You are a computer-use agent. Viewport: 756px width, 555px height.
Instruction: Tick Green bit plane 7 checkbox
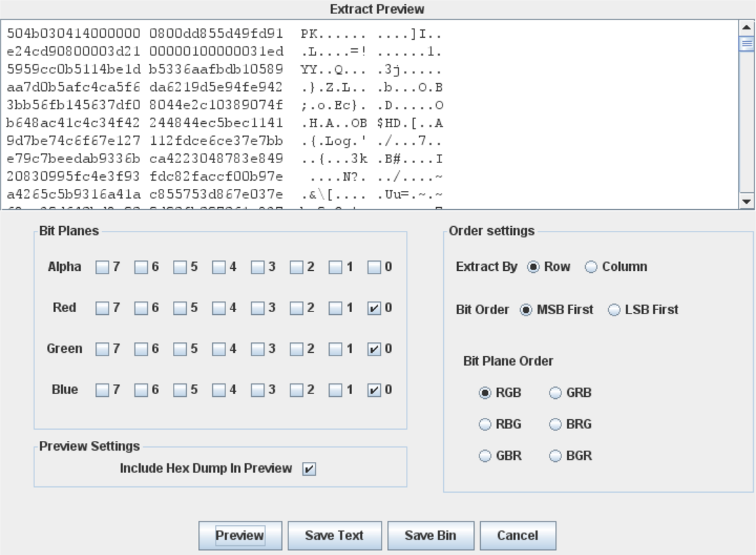(102, 349)
